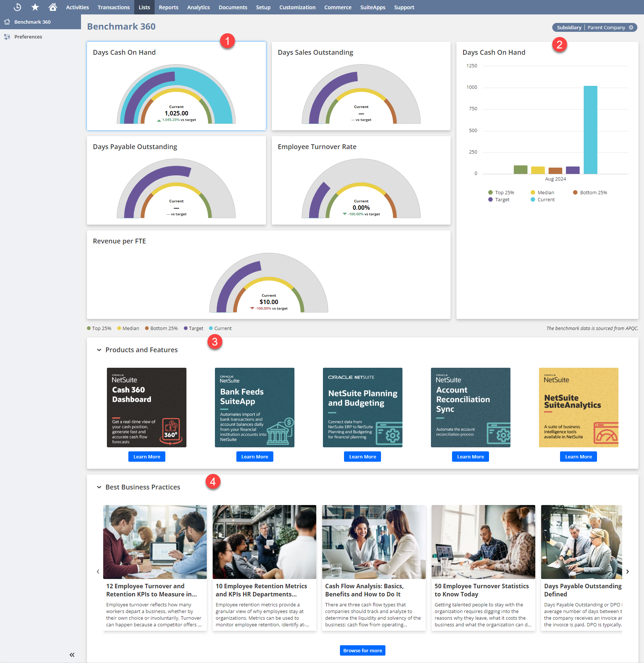Show next Best Business Practices articles
644x663 pixels.
[628, 572]
